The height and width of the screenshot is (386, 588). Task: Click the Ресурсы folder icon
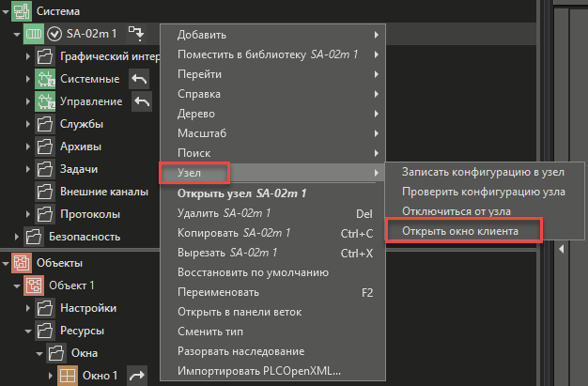[45, 331]
